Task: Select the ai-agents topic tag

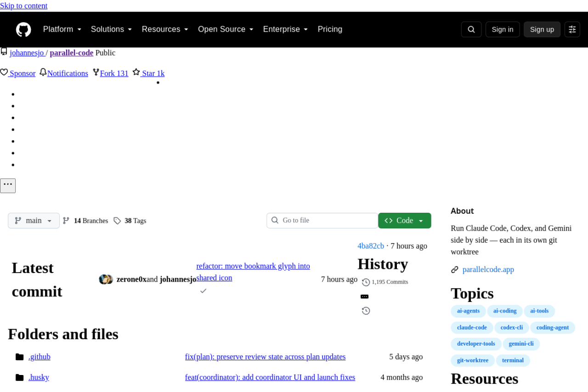Action: 468,311
